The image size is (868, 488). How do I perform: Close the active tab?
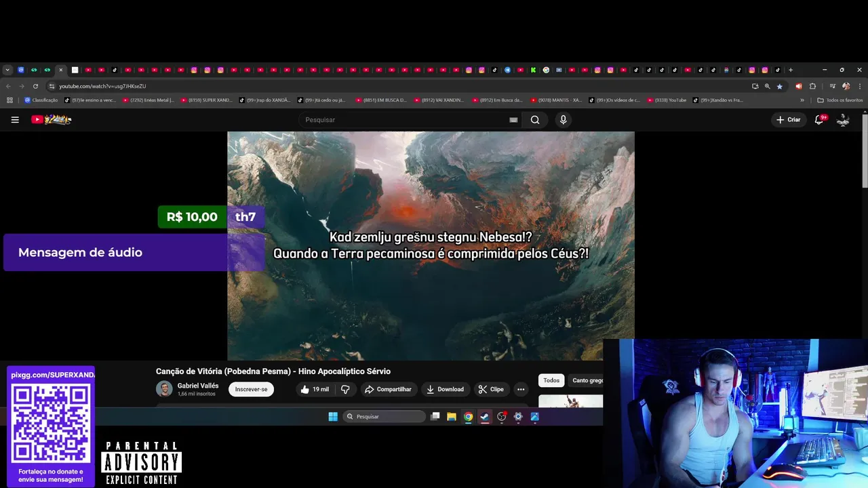60,70
